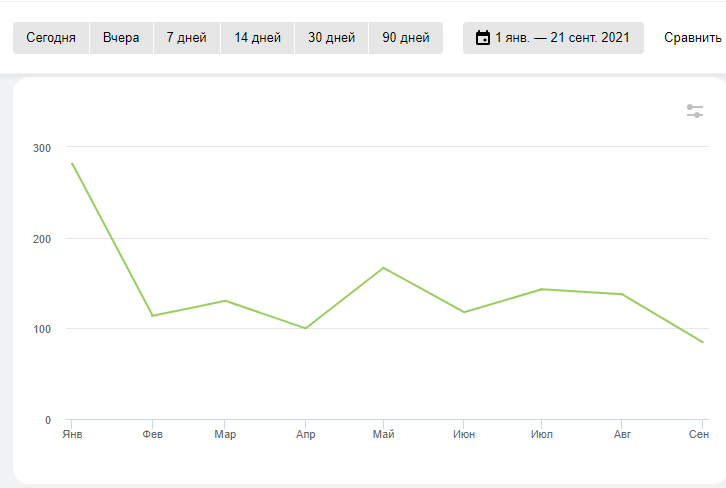Click the 100 y-axis value
The image size is (726, 488).
point(42,329)
